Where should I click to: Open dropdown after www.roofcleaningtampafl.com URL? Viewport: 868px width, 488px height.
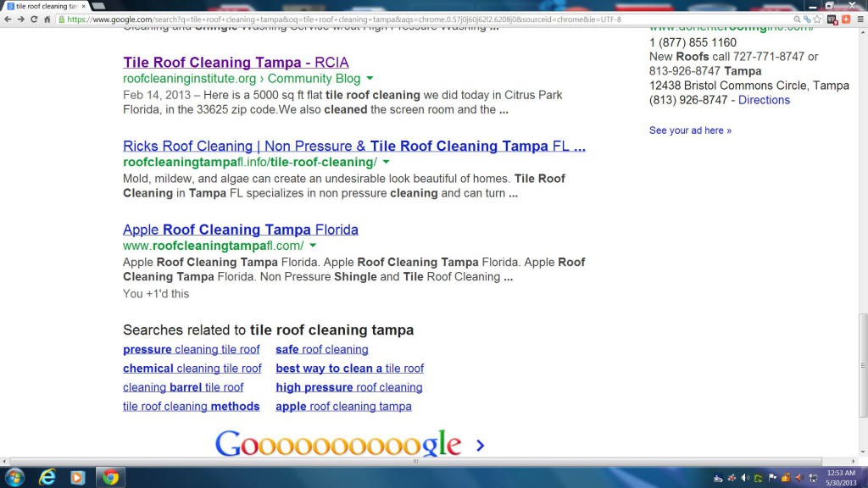coord(314,246)
